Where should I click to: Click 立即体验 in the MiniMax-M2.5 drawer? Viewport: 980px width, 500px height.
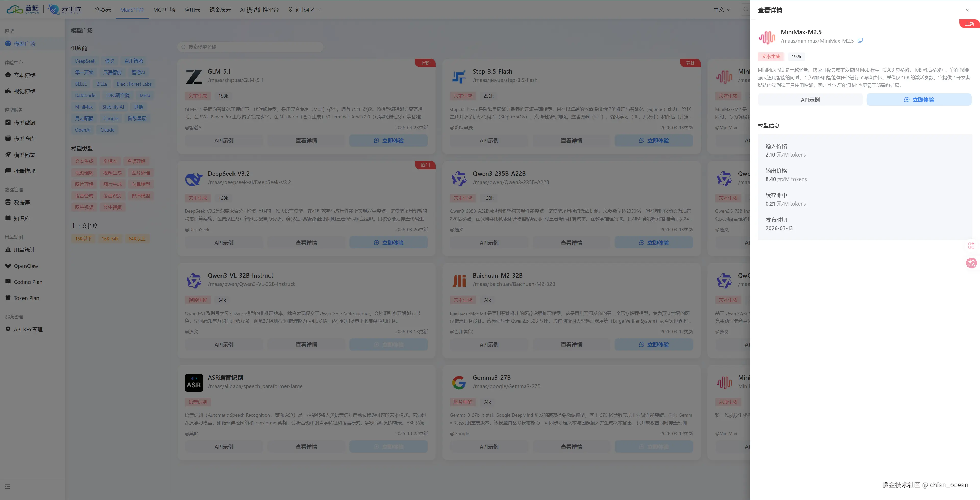919,100
